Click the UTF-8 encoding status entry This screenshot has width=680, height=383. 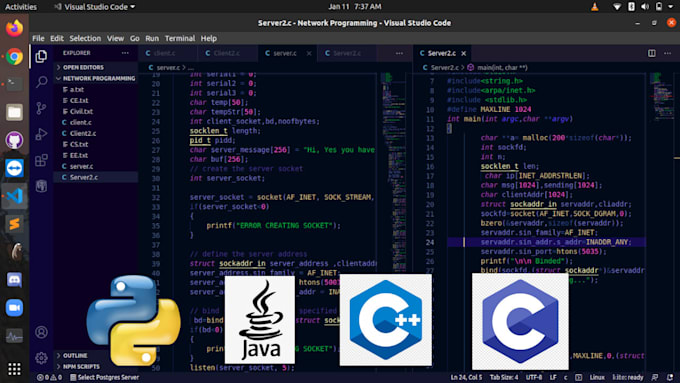click(534, 377)
